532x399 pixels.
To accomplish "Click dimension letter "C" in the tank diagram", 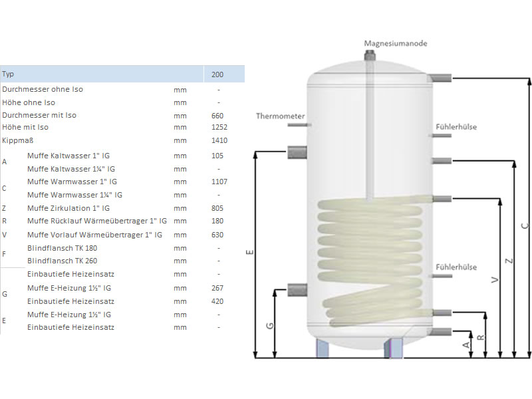I will [x=525, y=226].
